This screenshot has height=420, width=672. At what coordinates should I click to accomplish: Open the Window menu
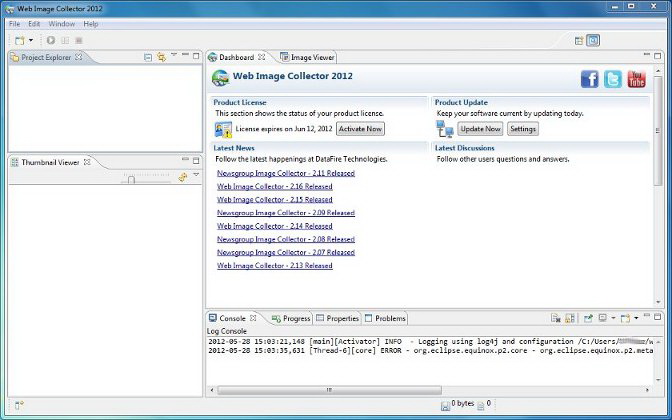click(x=62, y=24)
